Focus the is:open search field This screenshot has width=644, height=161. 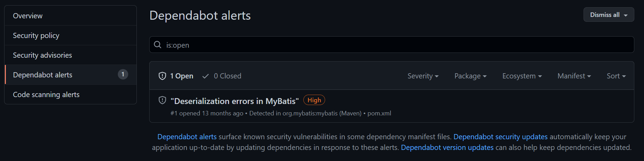pos(397,45)
